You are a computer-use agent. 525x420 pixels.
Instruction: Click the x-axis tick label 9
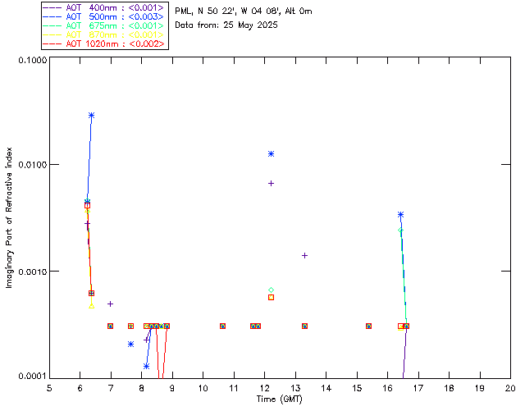(x=172, y=388)
